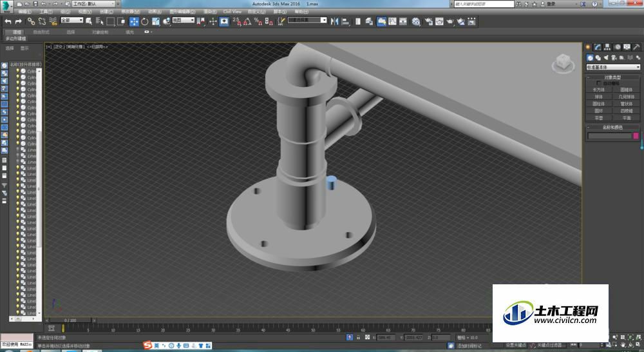Select the Lights category in Create panel
Screen dimensions: 644x352
tap(606, 57)
